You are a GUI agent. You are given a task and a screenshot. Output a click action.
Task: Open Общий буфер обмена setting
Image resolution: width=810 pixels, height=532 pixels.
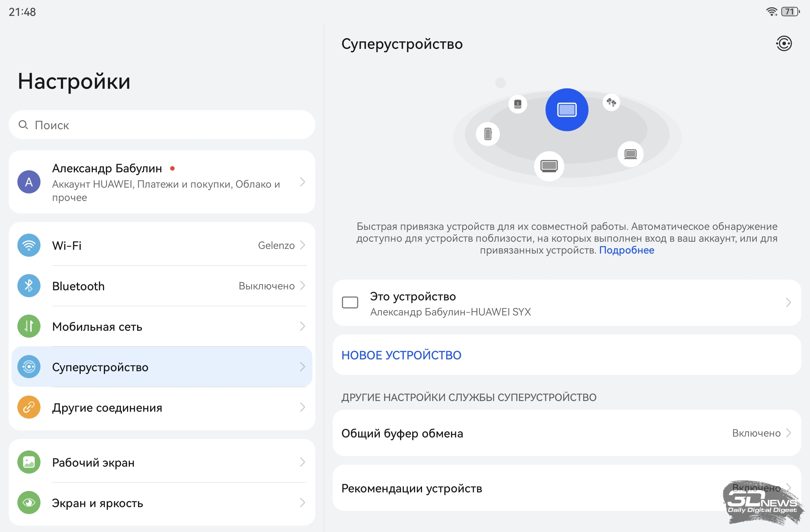567,433
